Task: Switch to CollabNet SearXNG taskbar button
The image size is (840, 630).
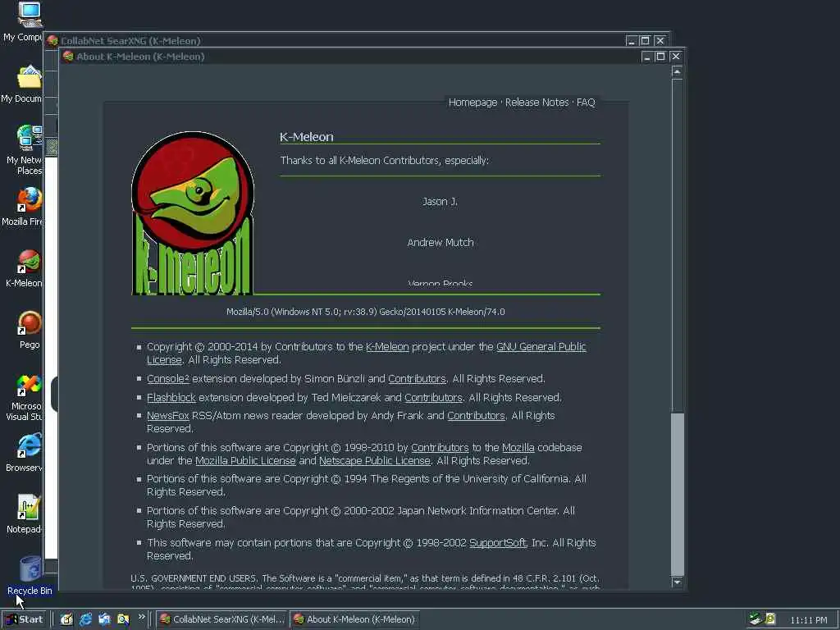Action: [x=222, y=619]
